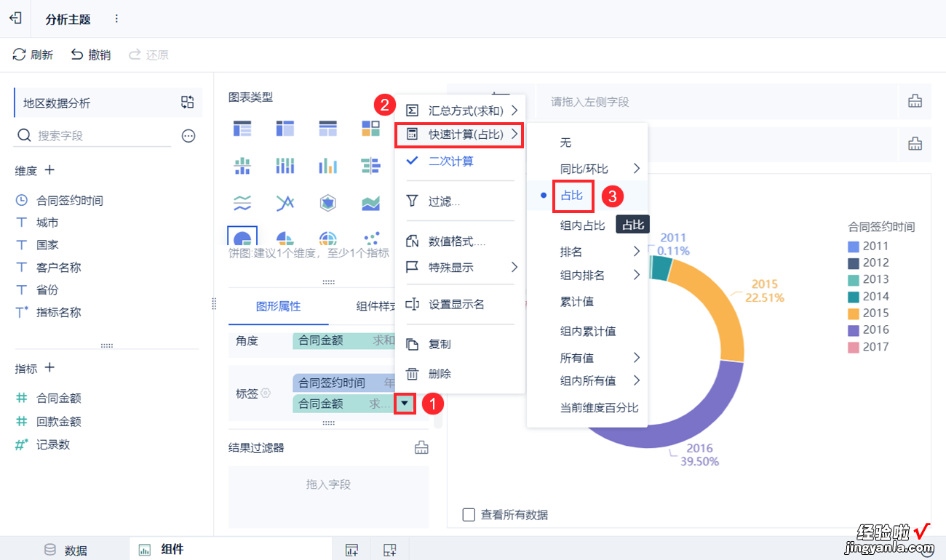
Task: Click the data switch icon beside 地区数据分析
Action: point(188,103)
